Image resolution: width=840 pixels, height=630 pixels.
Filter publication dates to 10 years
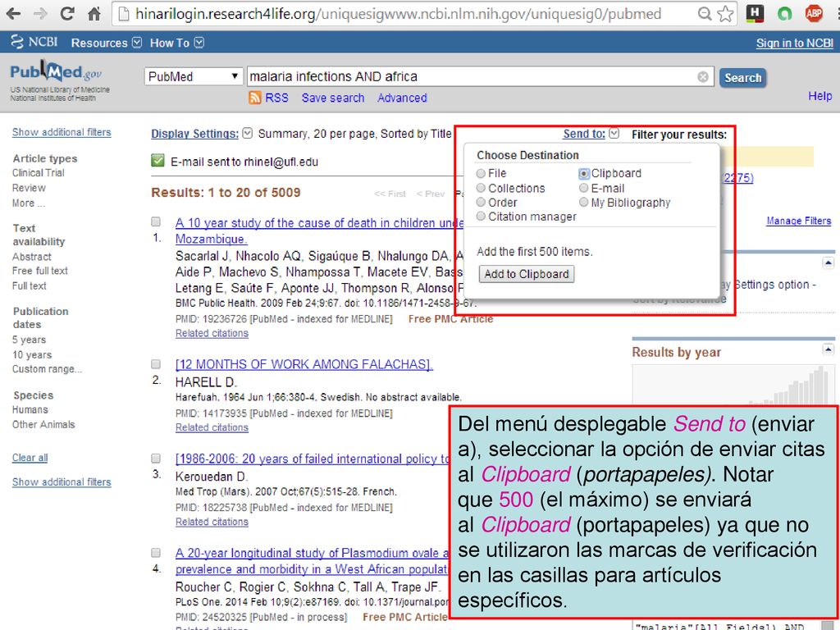32,354
